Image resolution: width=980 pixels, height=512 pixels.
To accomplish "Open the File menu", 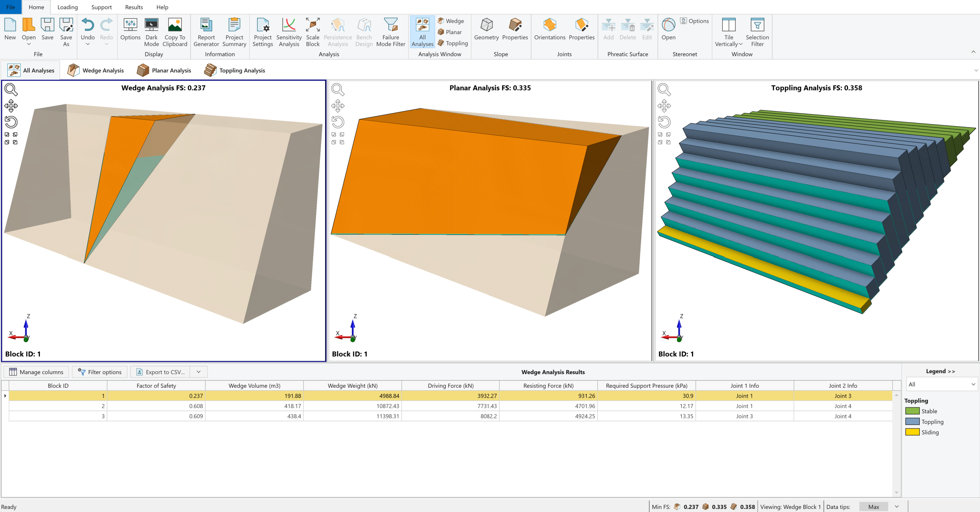I will coord(11,7).
